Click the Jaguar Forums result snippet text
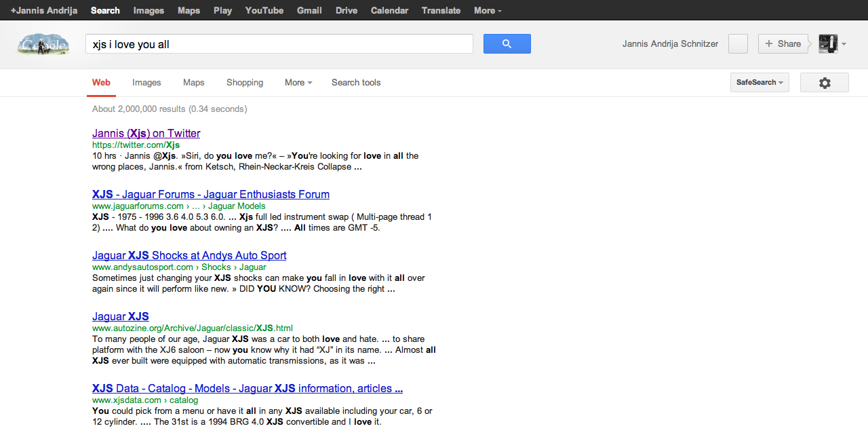The height and width of the screenshot is (439, 868). click(x=262, y=222)
